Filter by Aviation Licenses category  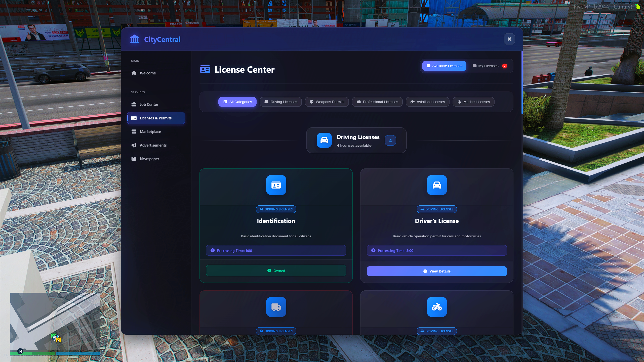[427, 102]
